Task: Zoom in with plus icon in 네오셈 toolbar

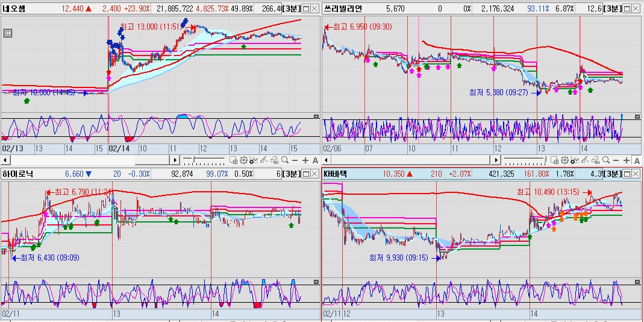Action: click(x=305, y=160)
